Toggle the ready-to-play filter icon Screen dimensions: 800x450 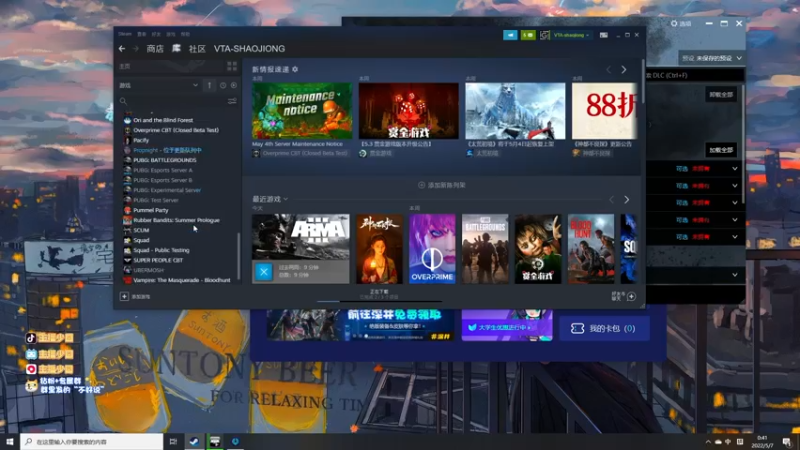234,85
